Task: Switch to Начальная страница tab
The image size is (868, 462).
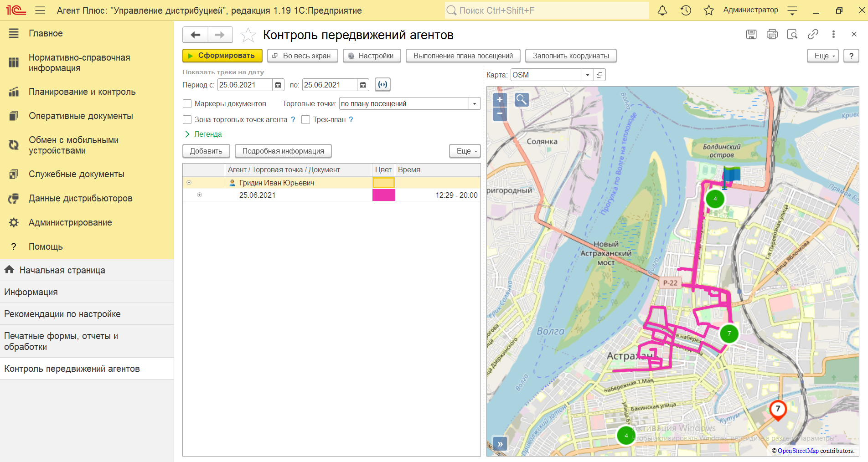Action: tap(87, 270)
